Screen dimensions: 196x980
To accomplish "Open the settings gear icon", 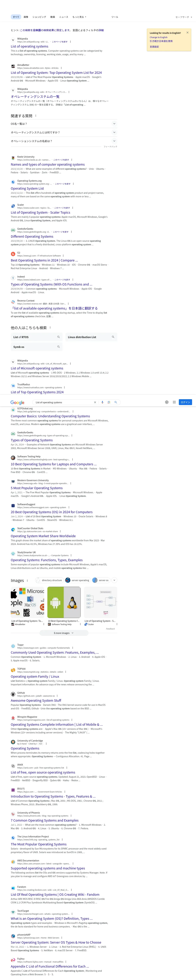I will [x=167, y=402].
